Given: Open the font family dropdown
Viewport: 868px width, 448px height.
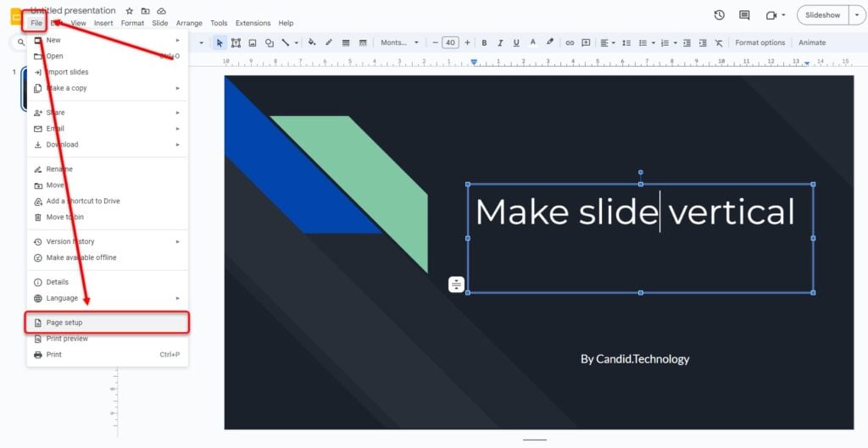Looking at the screenshot, I should click(397, 42).
